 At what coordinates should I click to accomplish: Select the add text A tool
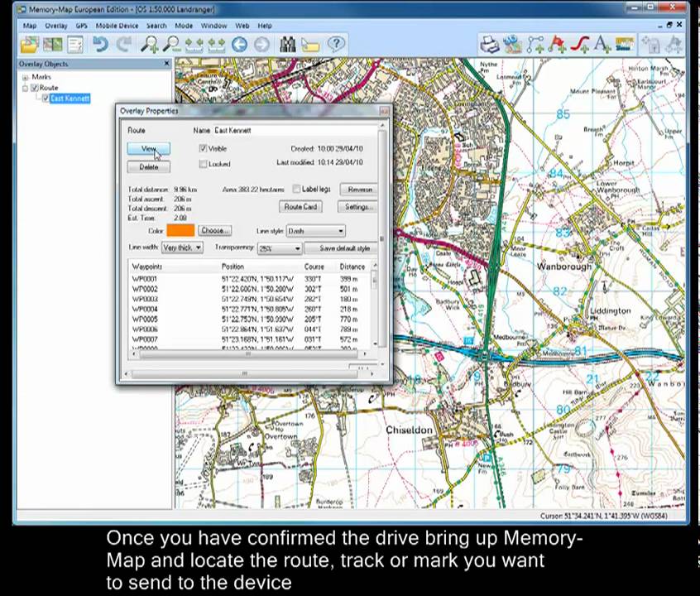click(x=602, y=44)
